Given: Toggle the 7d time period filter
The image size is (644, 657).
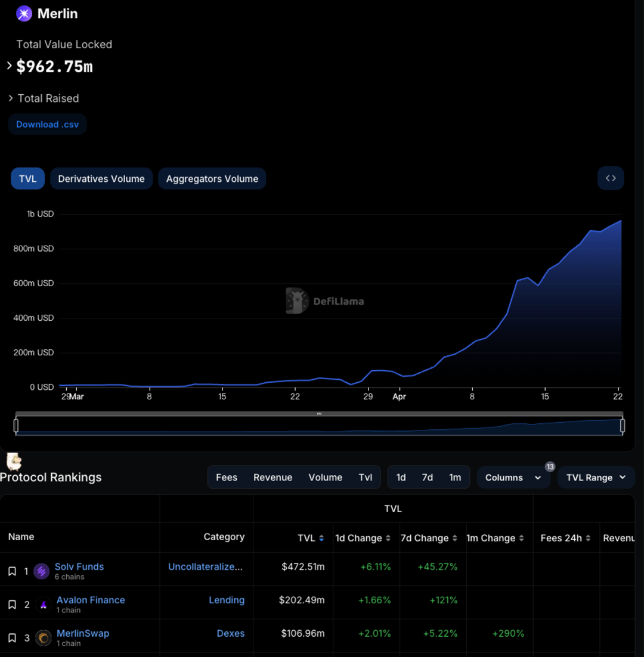Looking at the screenshot, I should [428, 477].
